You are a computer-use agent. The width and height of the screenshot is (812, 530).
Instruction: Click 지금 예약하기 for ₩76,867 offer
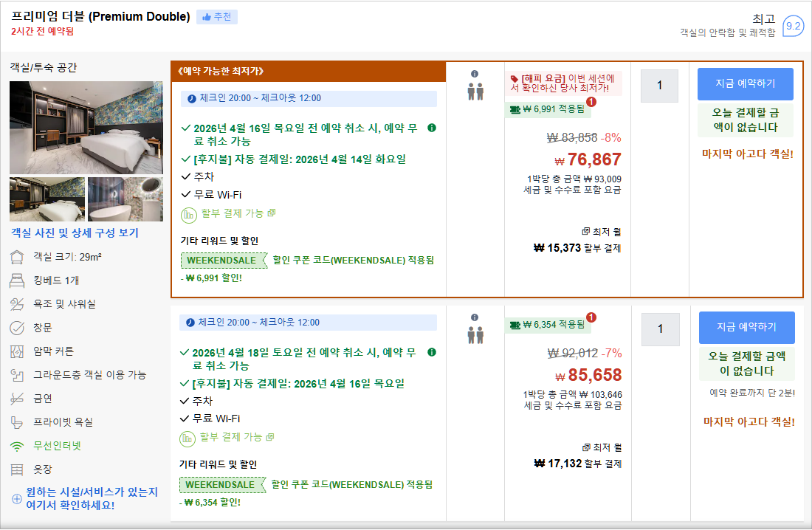[x=746, y=84]
